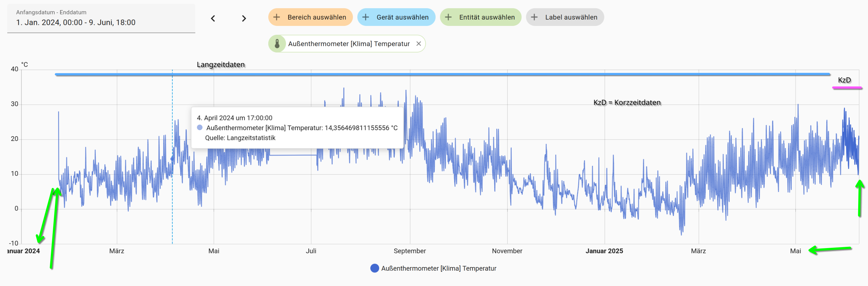This screenshot has width=868, height=286.
Task: Click the horizontal blue Langzeitdaten bar
Action: [x=438, y=74]
